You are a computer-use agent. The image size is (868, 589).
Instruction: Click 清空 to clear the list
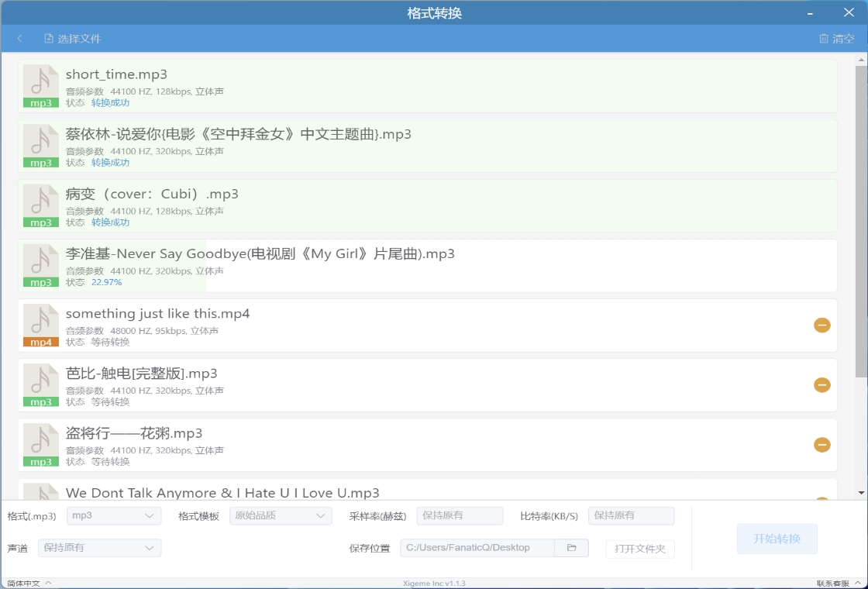pos(836,38)
